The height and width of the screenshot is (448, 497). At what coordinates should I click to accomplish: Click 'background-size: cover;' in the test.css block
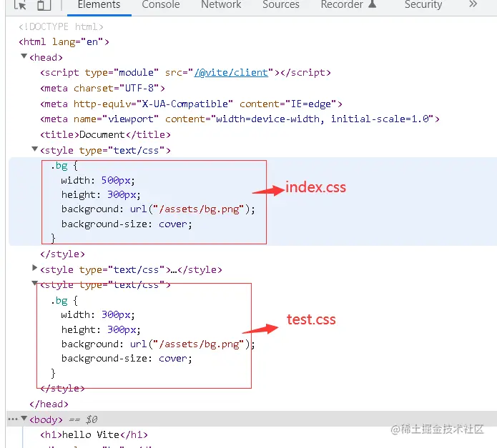127,359
